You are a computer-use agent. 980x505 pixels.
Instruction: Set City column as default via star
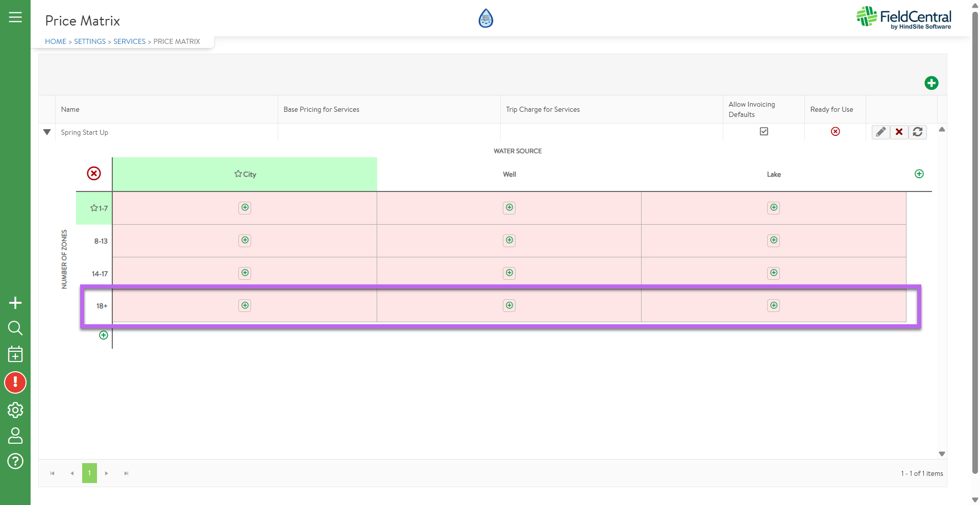click(x=238, y=174)
